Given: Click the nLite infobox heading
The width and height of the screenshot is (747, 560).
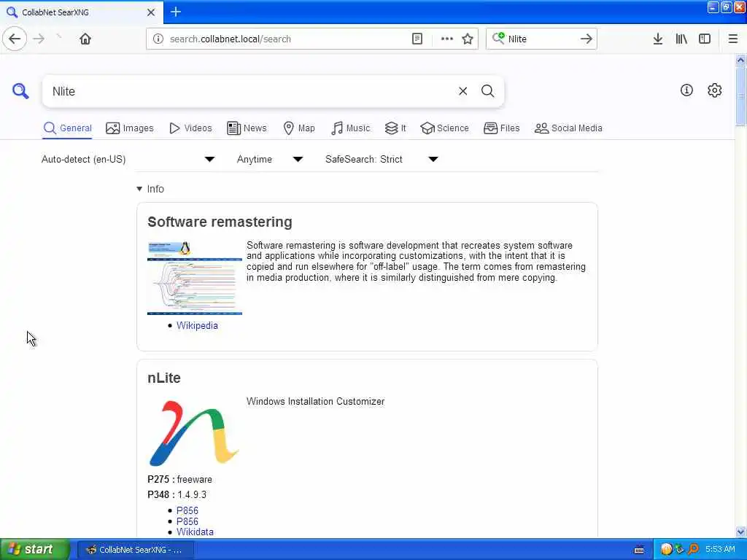Looking at the screenshot, I should pos(164,378).
